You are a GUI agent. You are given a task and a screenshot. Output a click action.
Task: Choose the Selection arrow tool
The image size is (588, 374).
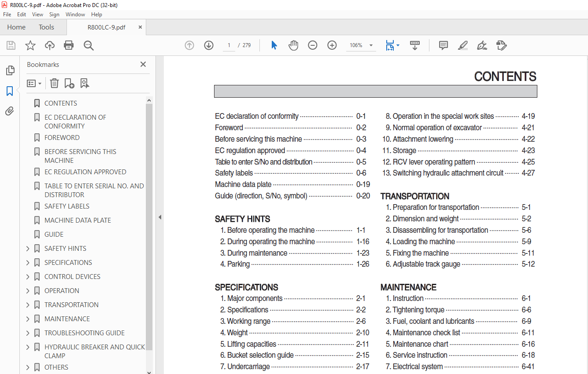click(x=274, y=45)
